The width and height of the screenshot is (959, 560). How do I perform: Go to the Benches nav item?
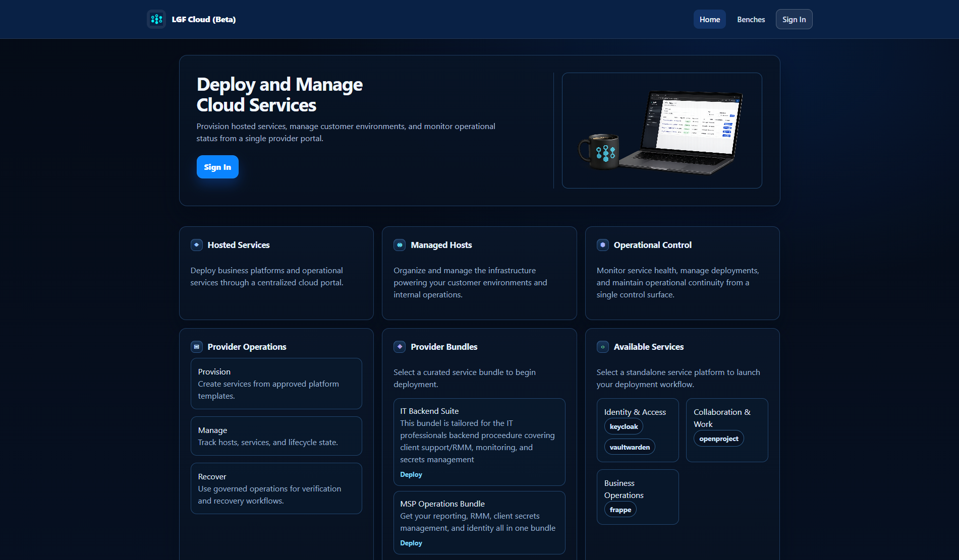[751, 19]
